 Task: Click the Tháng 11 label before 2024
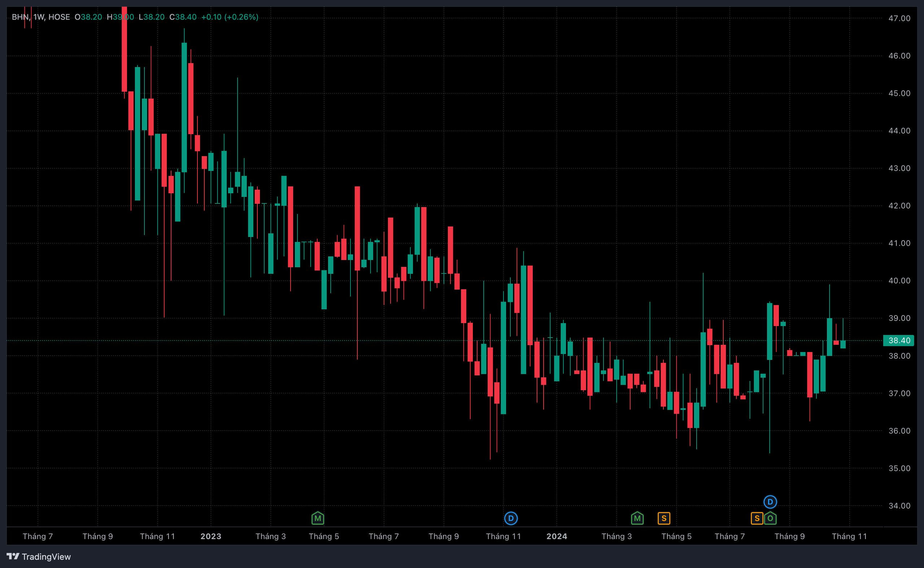click(504, 536)
